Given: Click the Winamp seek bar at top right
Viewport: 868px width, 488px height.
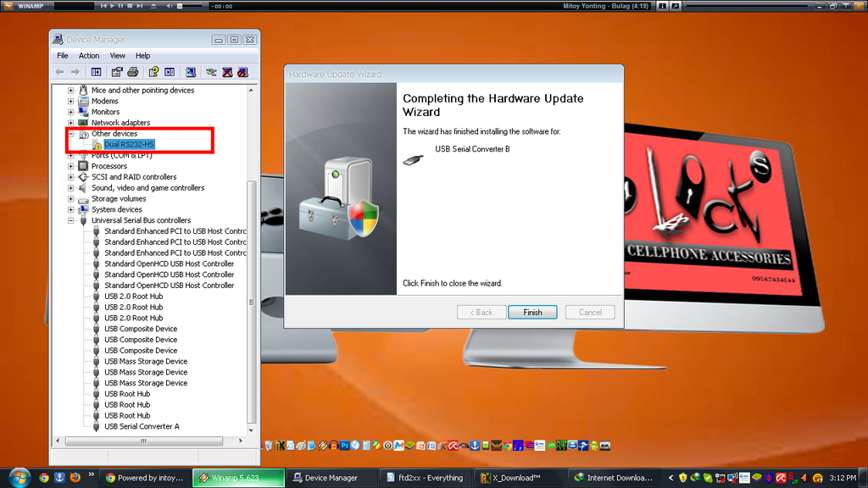Looking at the screenshot, I should tap(747, 6).
